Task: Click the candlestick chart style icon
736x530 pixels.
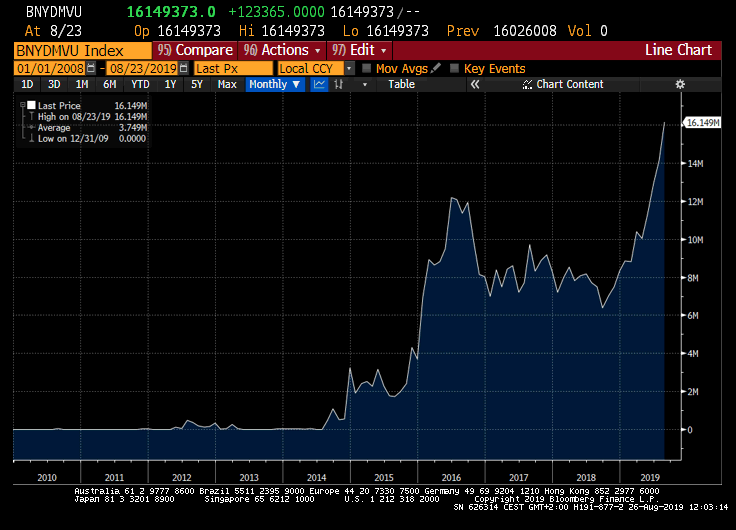Action: (x=339, y=85)
